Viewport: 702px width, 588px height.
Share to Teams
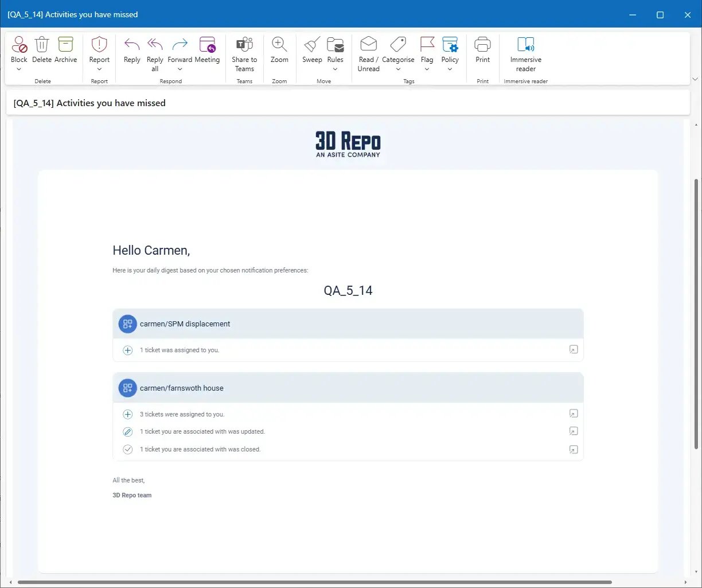pos(244,54)
